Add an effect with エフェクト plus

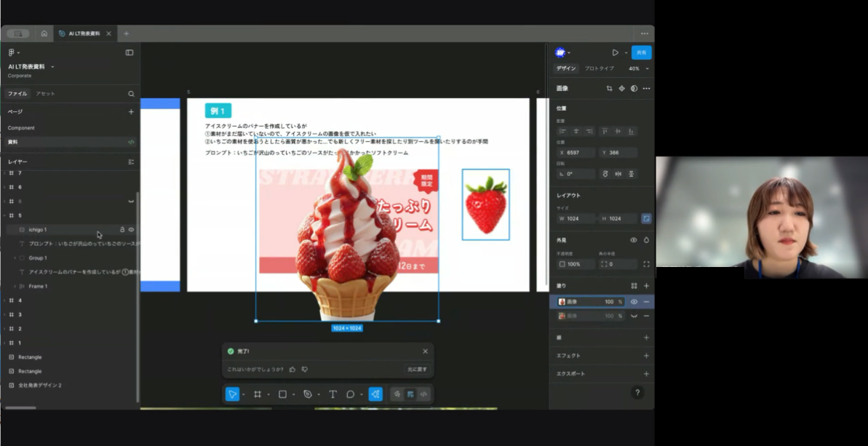point(646,356)
